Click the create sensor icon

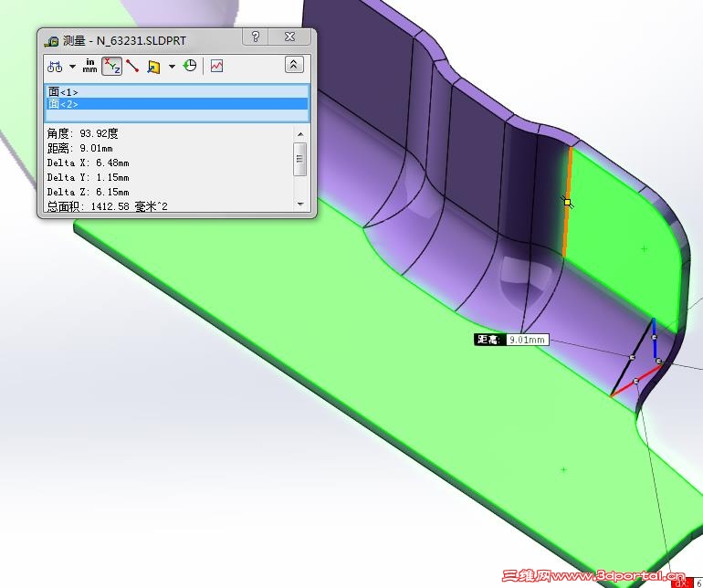tap(216, 66)
